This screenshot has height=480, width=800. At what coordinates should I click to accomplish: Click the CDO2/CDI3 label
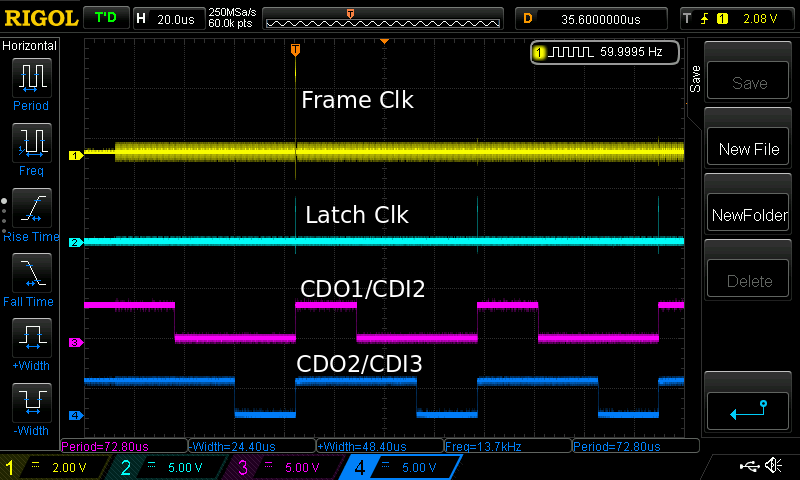click(x=359, y=364)
